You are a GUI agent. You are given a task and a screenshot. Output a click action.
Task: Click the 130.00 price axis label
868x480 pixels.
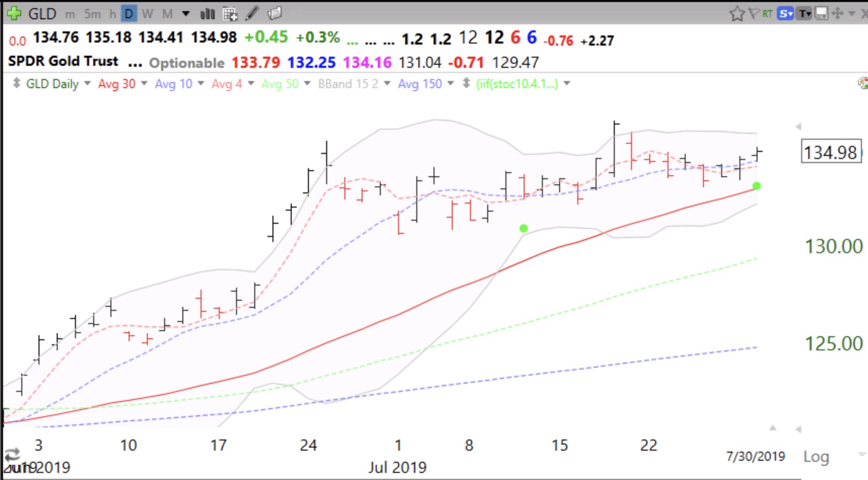pos(834,247)
